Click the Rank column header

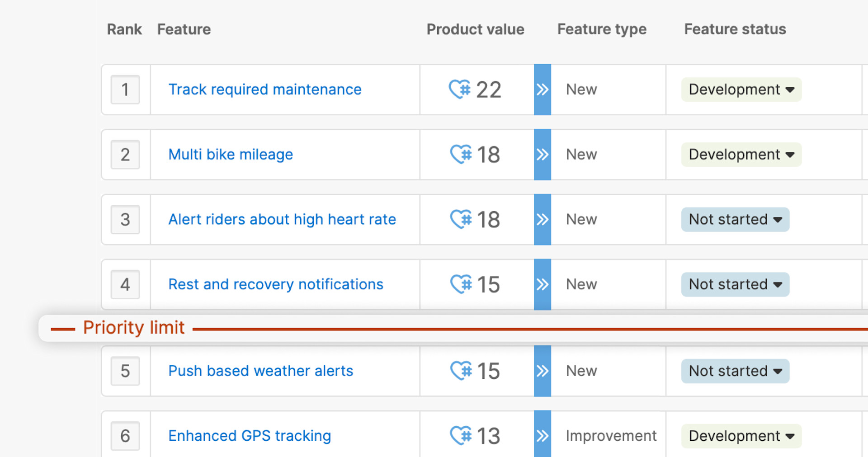[x=124, y=29]
